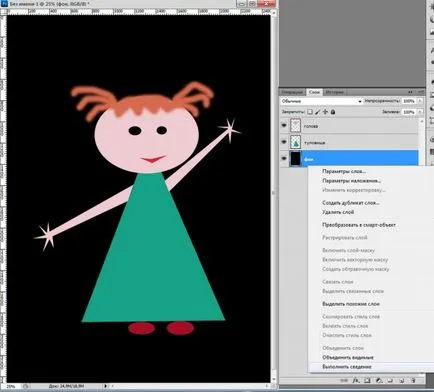Image resolution: width=434 pixels, height=392 pixels.
Task: Choose 'Объединить видимые' menu entry
Action: (x=348, y=357)
